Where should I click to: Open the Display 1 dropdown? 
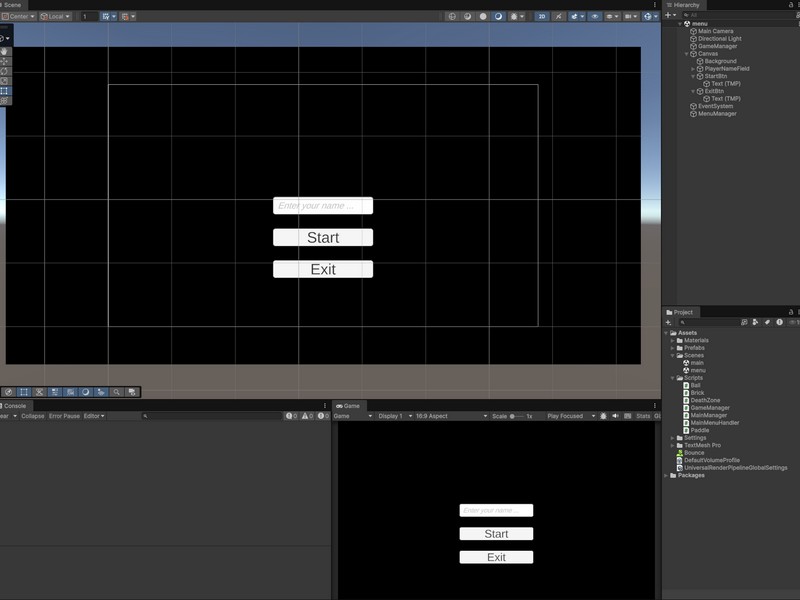pos(395,416)
